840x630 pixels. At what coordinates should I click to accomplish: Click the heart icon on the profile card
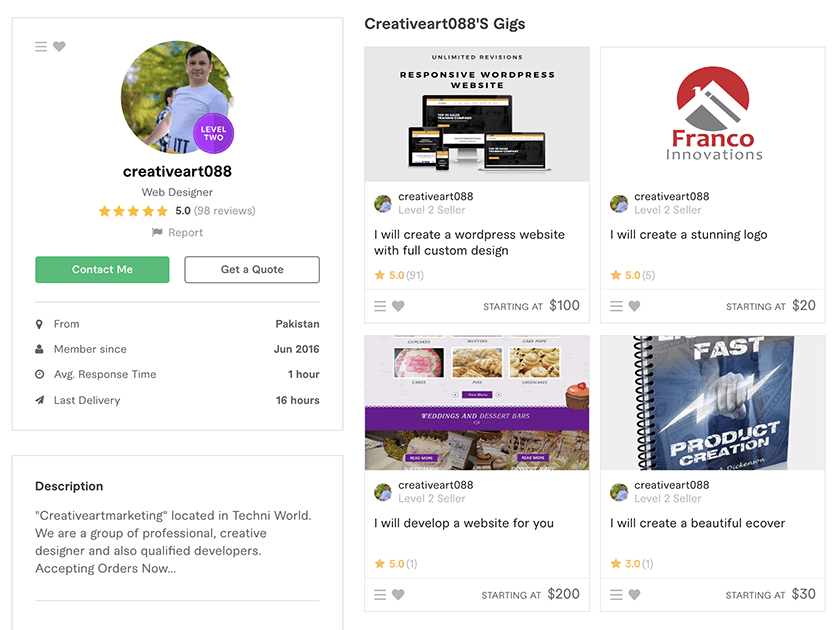click(x=59, y=47)
